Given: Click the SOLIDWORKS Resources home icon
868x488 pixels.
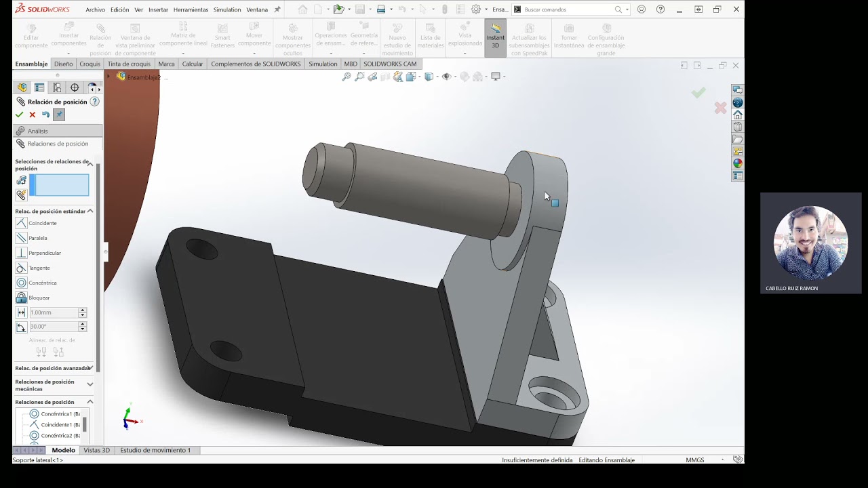Looking at the screenshot, I should pos(738,115).
